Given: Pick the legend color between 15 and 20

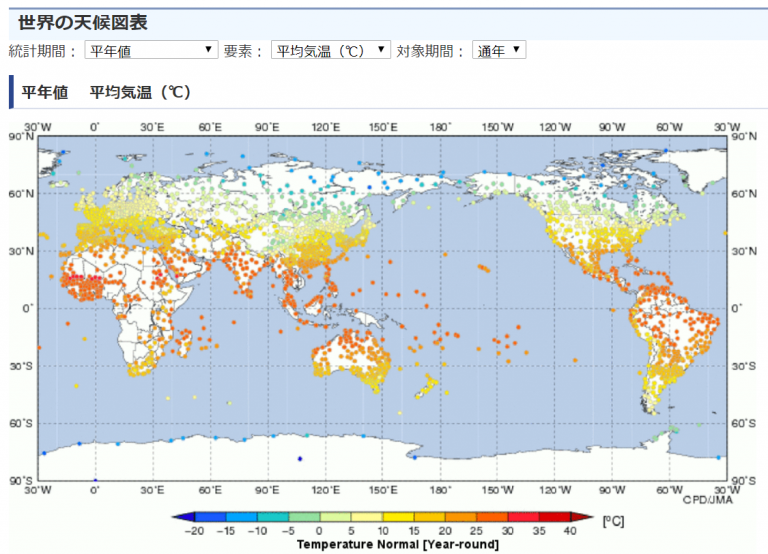Looking at the screenshot, I should pyautogui.click(x=430, y=517).
